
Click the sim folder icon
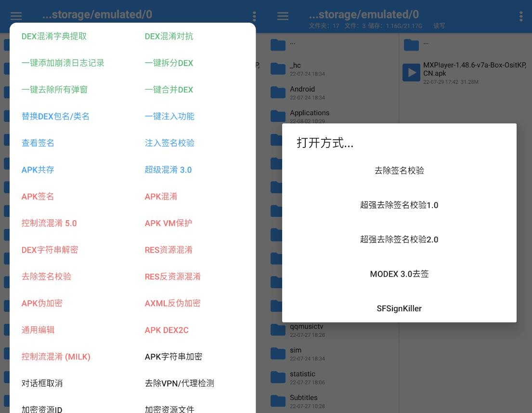click(x=278, y=354)
